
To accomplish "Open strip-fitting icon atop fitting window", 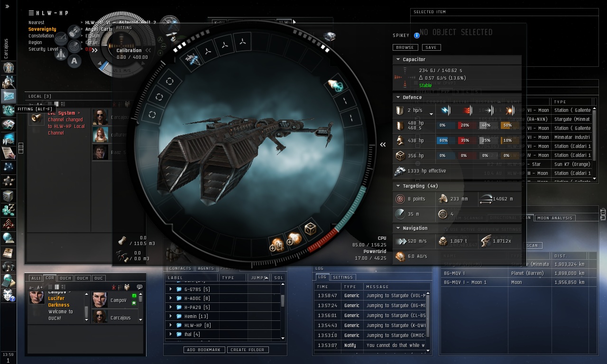I will pos(330,36).
